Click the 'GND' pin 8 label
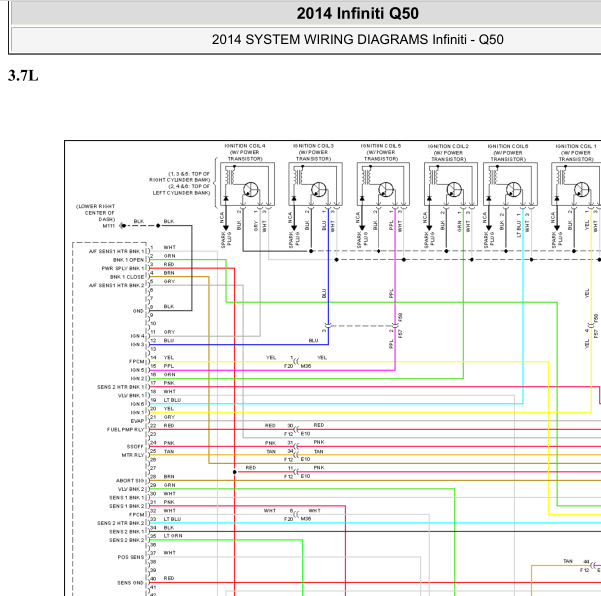601x596 pixels. 138,311
